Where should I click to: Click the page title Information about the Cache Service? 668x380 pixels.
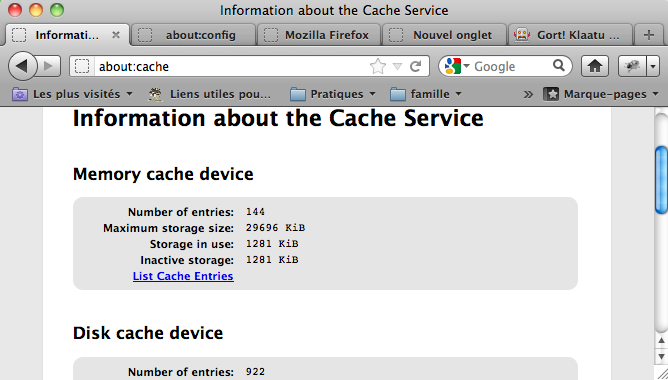tap(278, 118)
